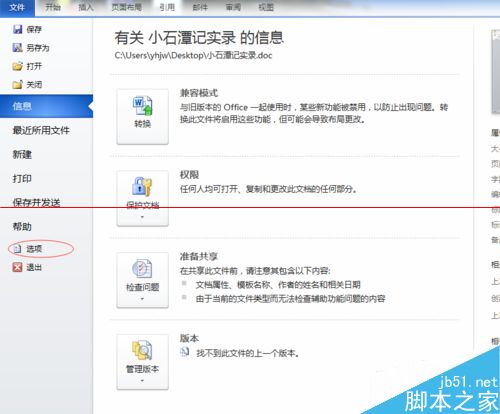This screenshot has width=500, height=414.
Task: Click the Open folder icon
Action: coord(18,66)
